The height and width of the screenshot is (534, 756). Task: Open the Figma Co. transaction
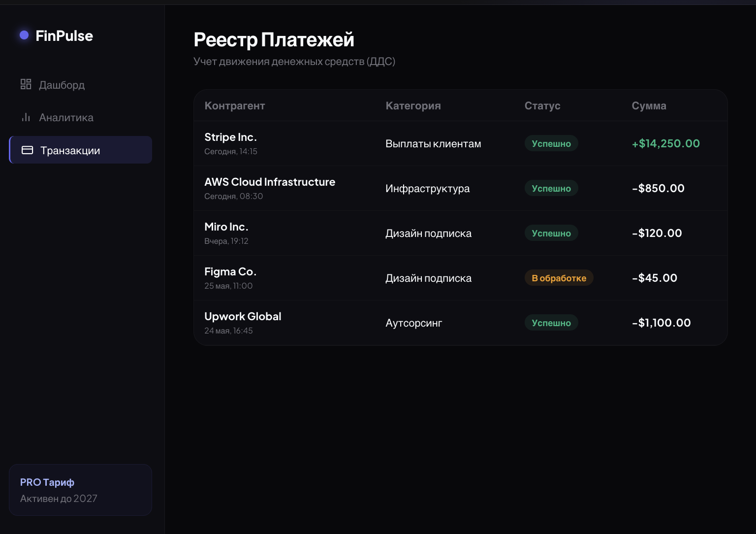(461, 278)
